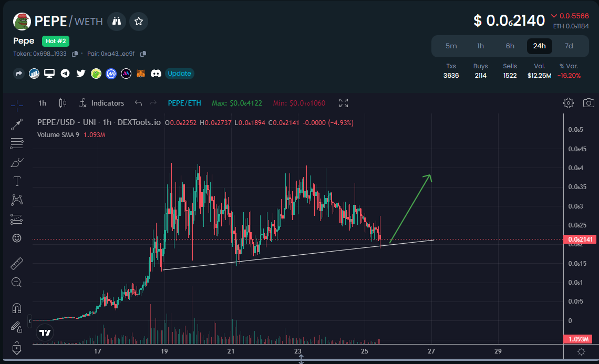
Task: Open the Telegram link icon
Action: coord(65,74)
